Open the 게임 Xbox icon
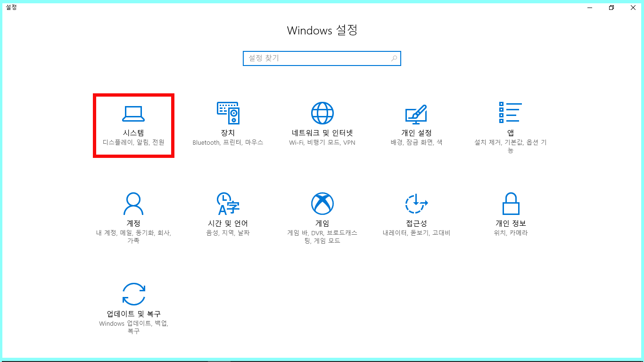 pos(322,204)
